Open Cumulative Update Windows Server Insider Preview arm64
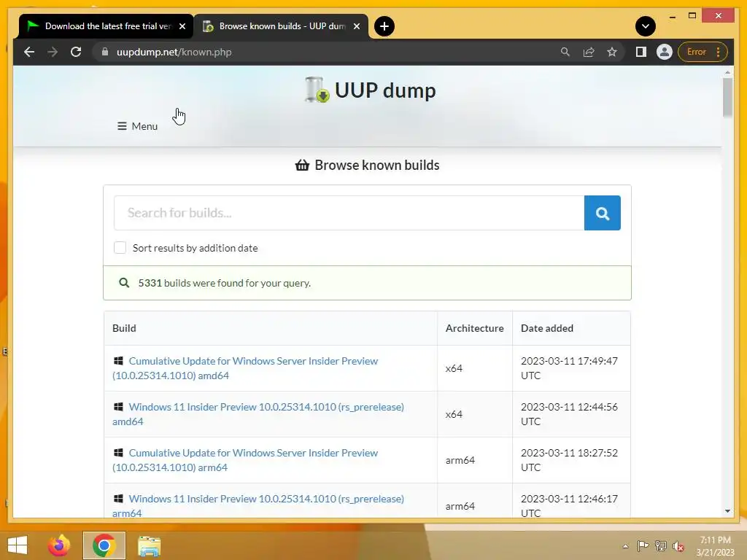 245,460
